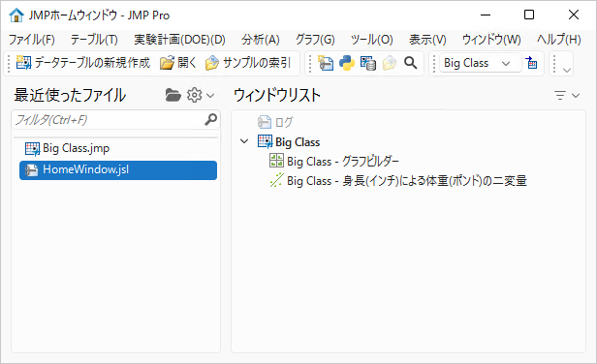
Task: Click the log icon in window list
Action: coord(265,122)
